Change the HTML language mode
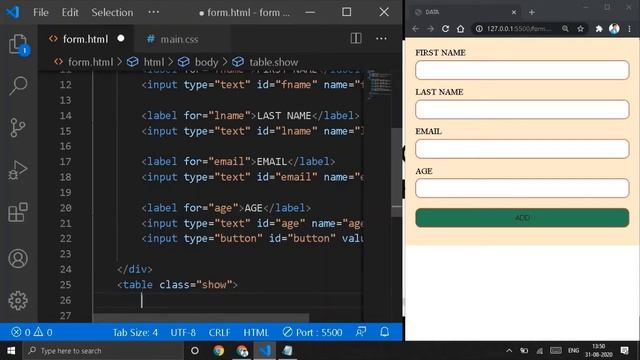The image size is (640, 360). coord(256,332)
